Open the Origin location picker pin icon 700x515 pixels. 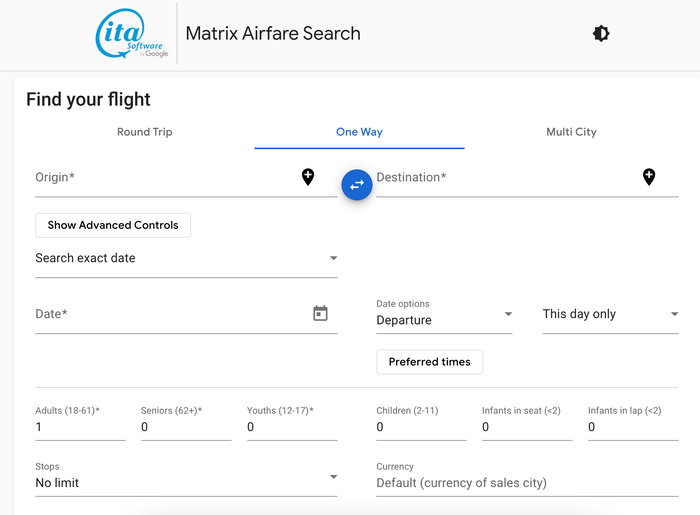click(x=308, y=177)
